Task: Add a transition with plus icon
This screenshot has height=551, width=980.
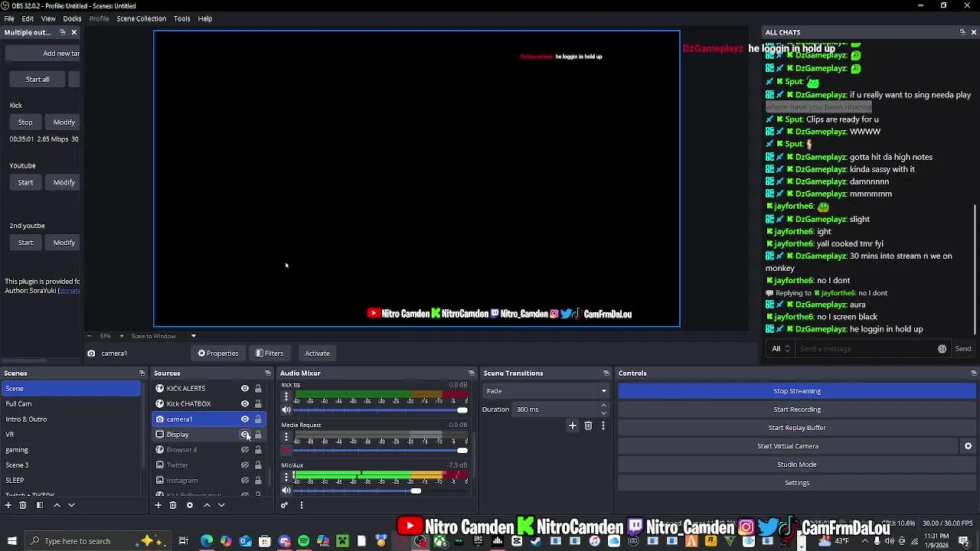Action: tap(572, 425)
